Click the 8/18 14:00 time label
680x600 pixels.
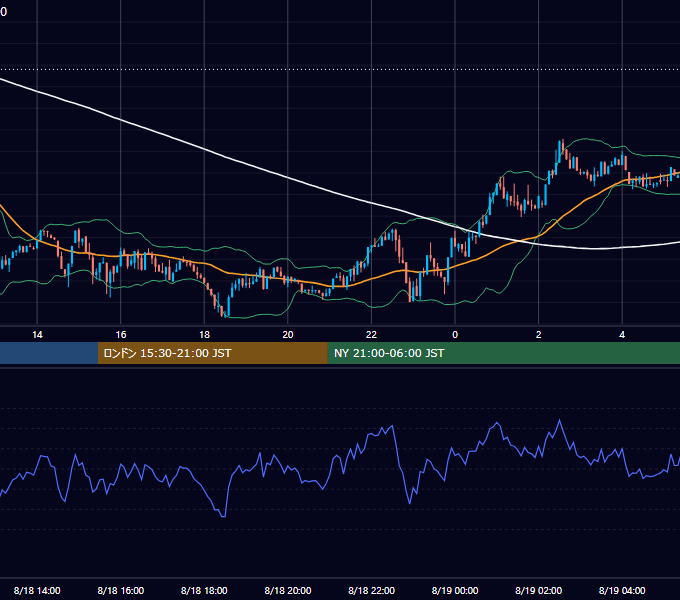coord(37,590)
